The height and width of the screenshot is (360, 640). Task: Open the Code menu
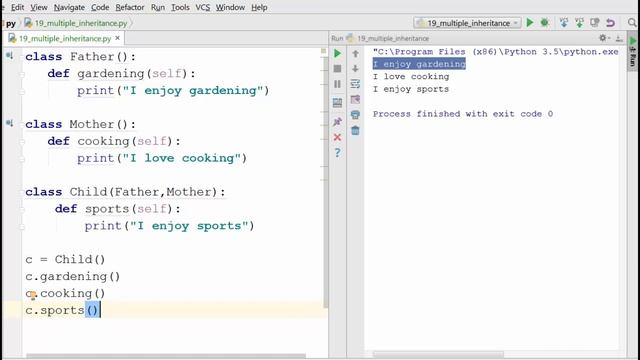[x=100, y=7]
